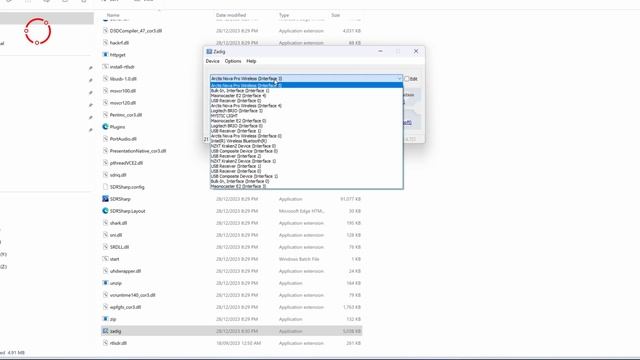Pick Bulk-In, Interface (Interface 1) entry
The height and width of the screenshot is (360, 640).
point(307,91)
